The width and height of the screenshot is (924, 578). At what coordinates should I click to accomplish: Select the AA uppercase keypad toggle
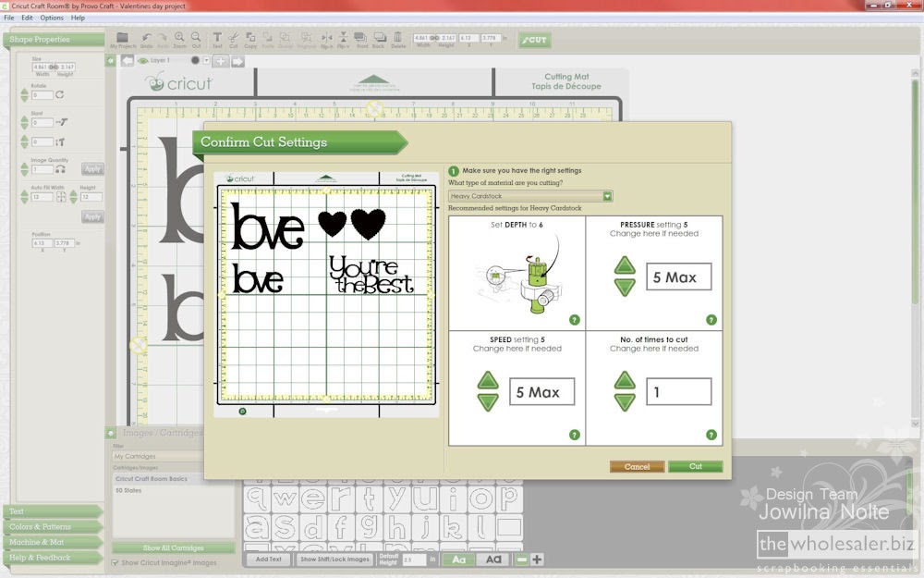(493, 560)
